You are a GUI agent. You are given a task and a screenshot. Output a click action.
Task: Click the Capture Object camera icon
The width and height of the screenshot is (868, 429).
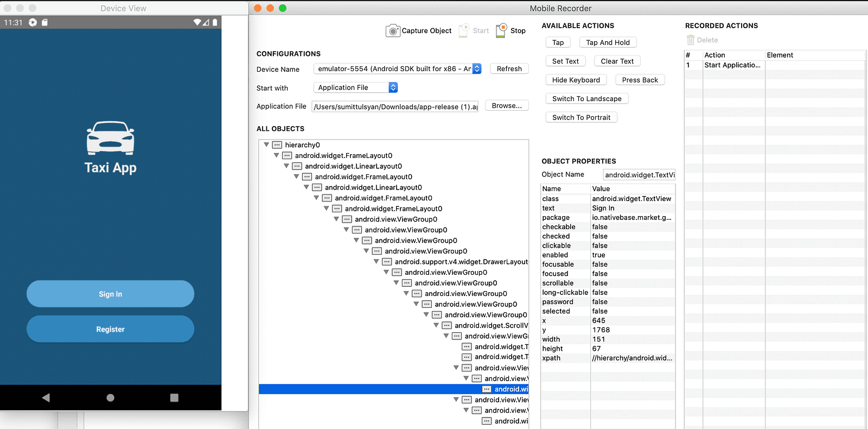393,31
